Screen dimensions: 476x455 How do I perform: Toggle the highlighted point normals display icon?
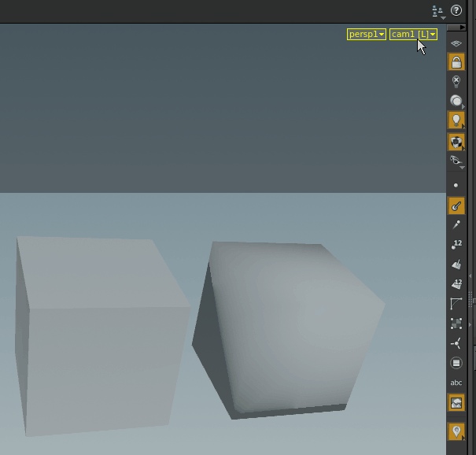[x=456, y=205]
